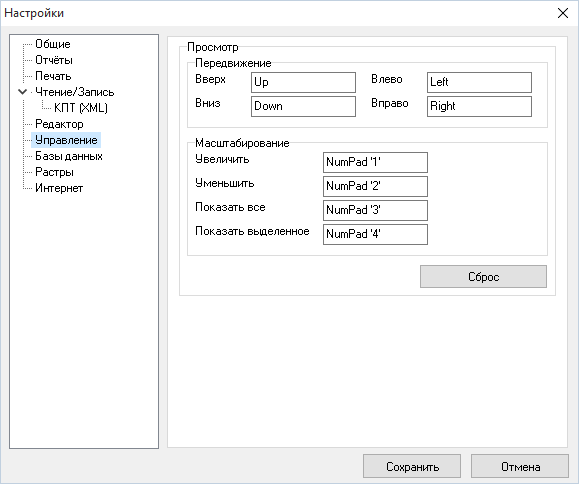Focus the Показать выделенное hotkey field
This screenshot has height=484, width=579.
[375, 234]
